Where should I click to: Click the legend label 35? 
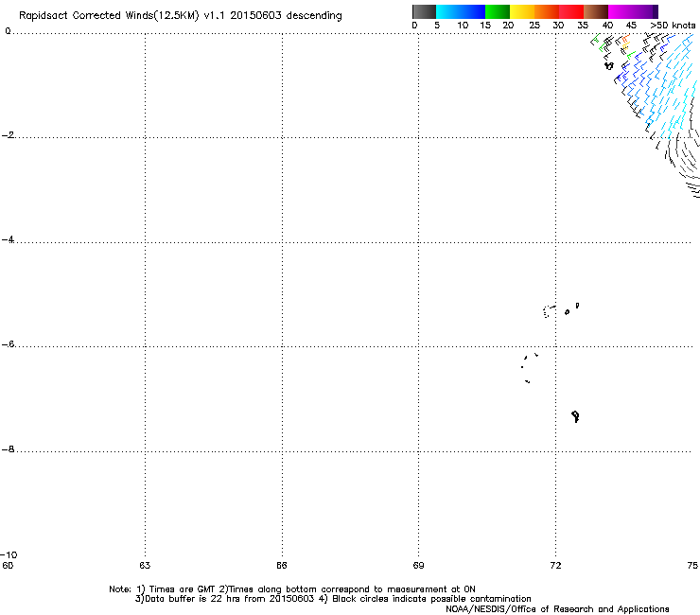tap(583, 26)
